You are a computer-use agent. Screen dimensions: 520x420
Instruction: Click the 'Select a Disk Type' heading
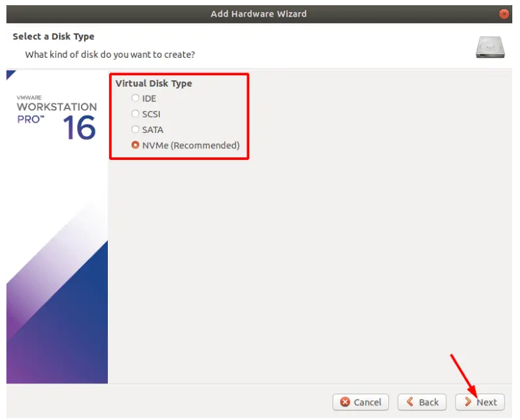[x=53, y=37]
